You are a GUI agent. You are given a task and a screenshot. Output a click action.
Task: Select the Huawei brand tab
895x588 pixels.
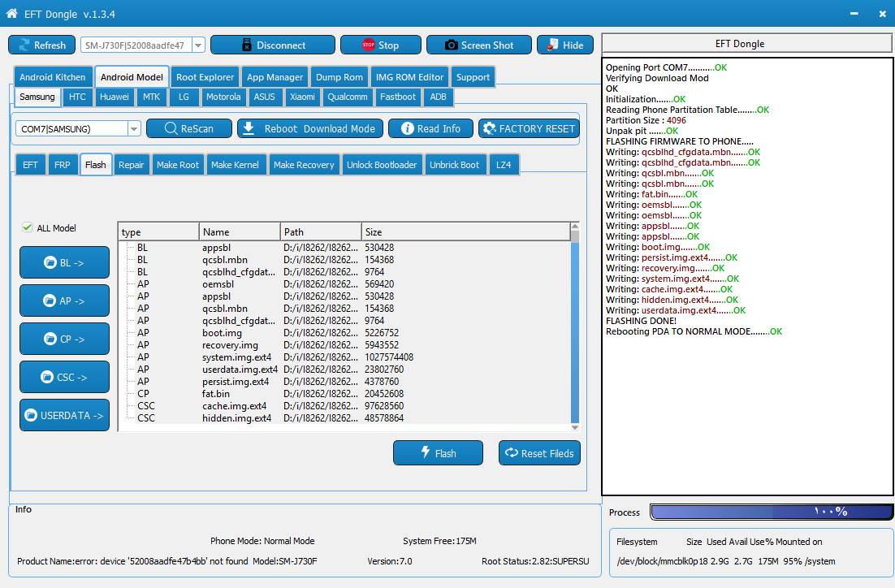(115, 97)
